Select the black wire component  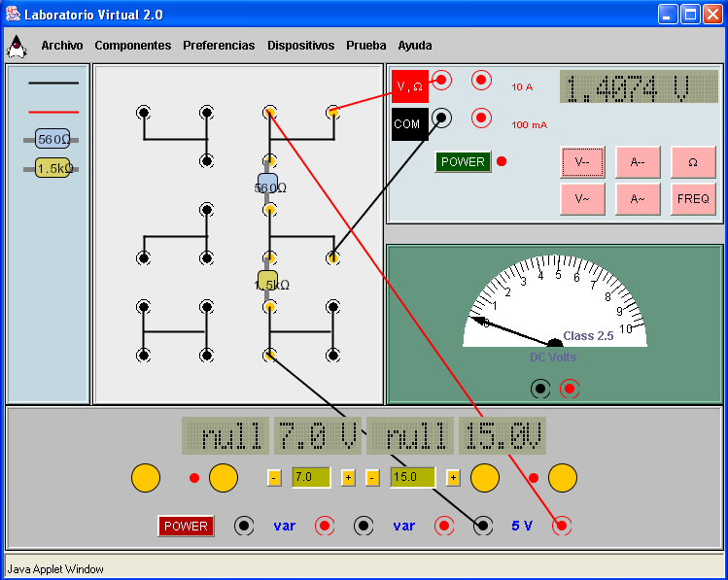point(53,85)
